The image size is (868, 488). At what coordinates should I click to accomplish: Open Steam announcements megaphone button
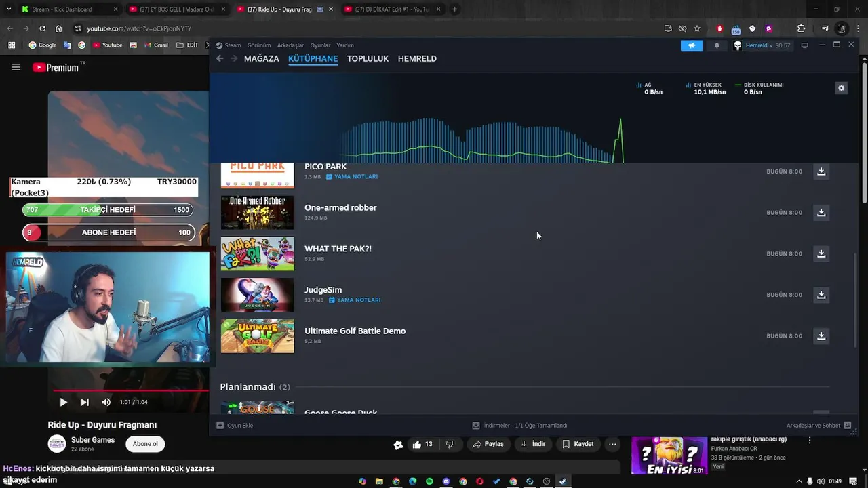(x=691, y=45)
